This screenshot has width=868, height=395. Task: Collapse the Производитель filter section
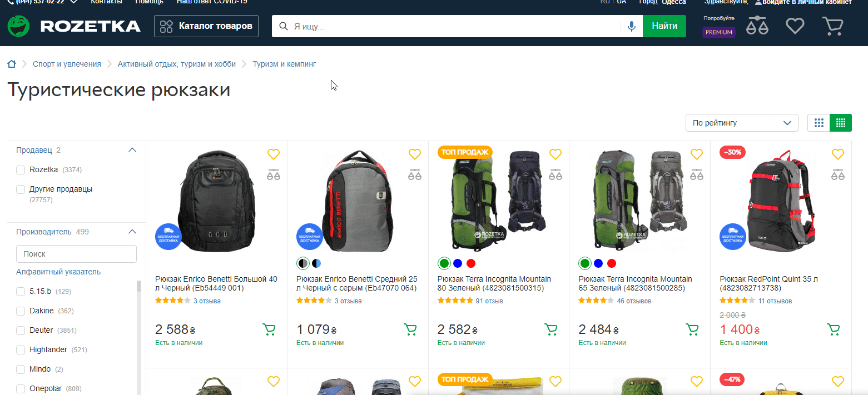(x=132, y=232)
